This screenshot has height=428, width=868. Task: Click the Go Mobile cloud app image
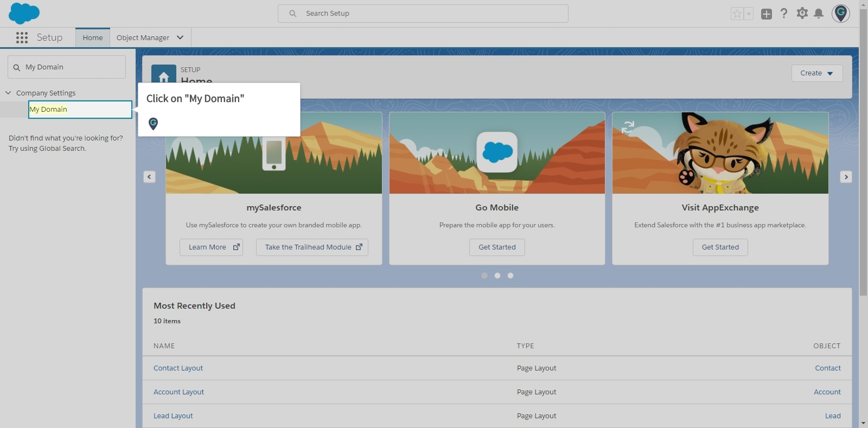(497, 152)
